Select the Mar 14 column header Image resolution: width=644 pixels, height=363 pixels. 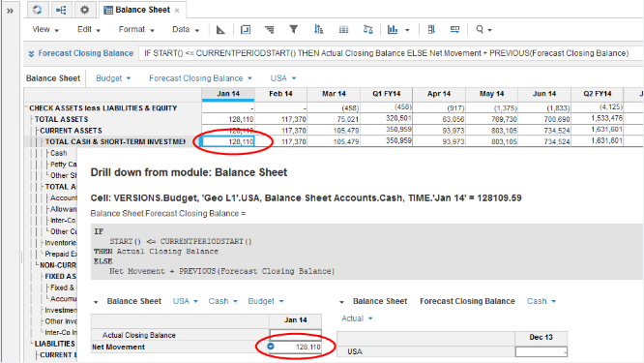pos(334,94)
